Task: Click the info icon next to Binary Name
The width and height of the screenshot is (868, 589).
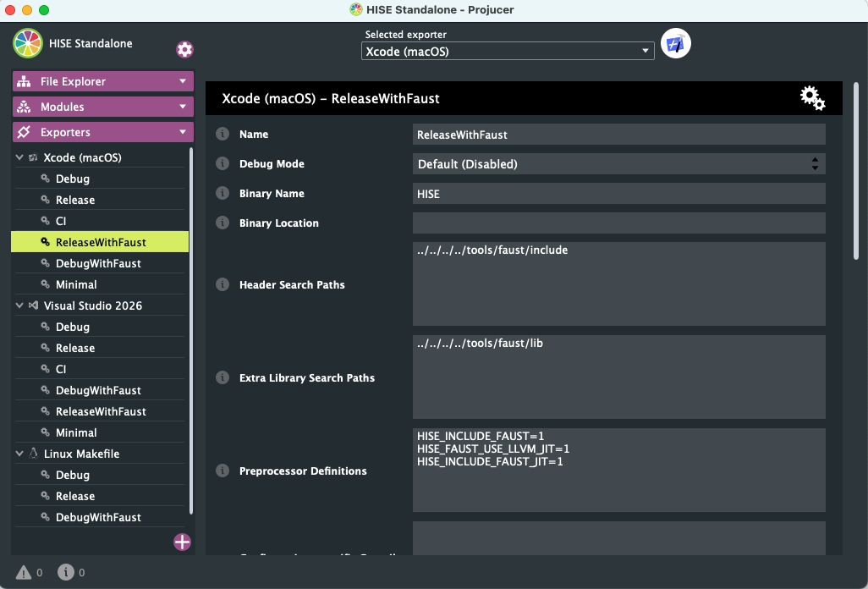Action: 222,193
